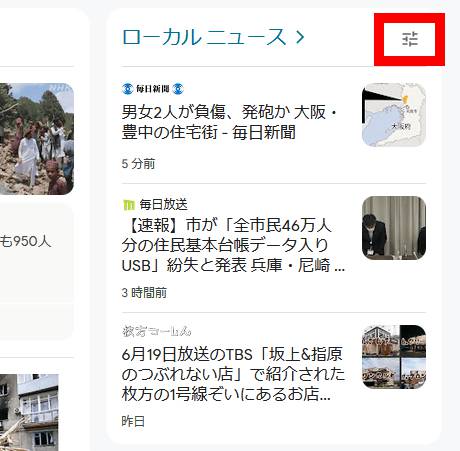Open photo of people on rubble
Image resolution: width=460 pixels, height=451 pixels.
[37, 139]
